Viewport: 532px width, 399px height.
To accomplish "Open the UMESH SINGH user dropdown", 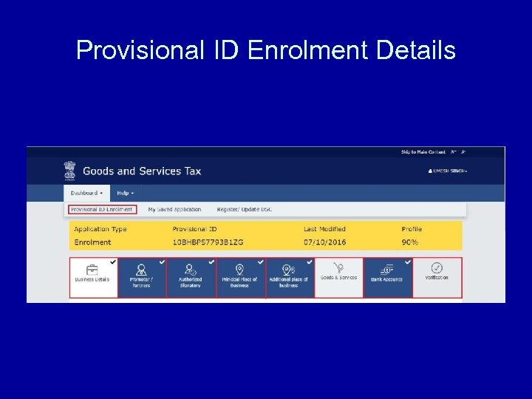I will coord(448,171).
